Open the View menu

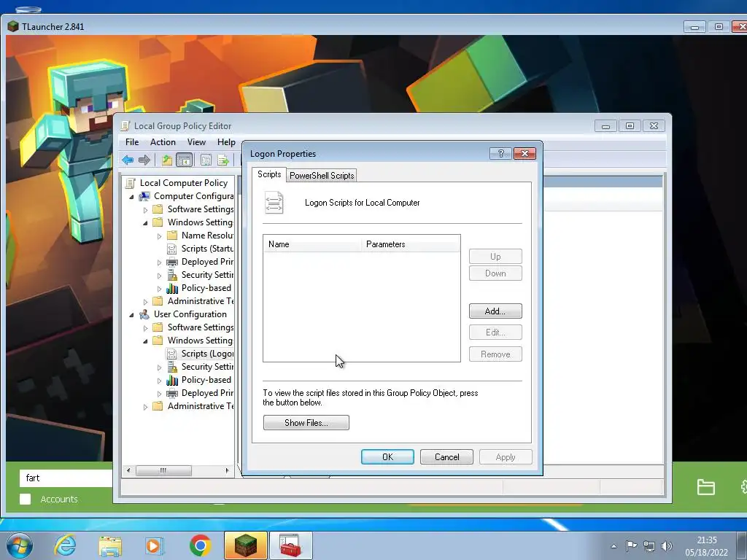click(x=196, y=142)
